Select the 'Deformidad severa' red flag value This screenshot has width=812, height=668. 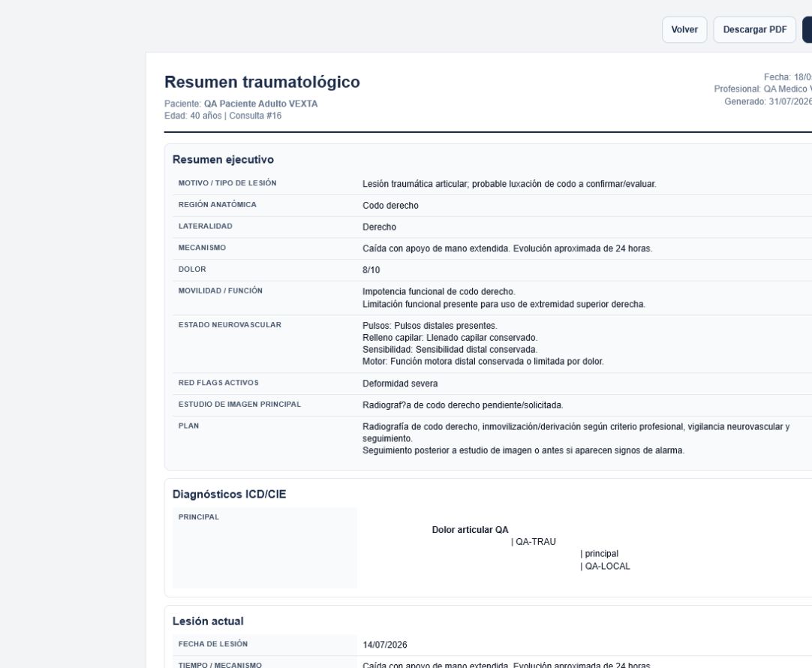(400, 384)
